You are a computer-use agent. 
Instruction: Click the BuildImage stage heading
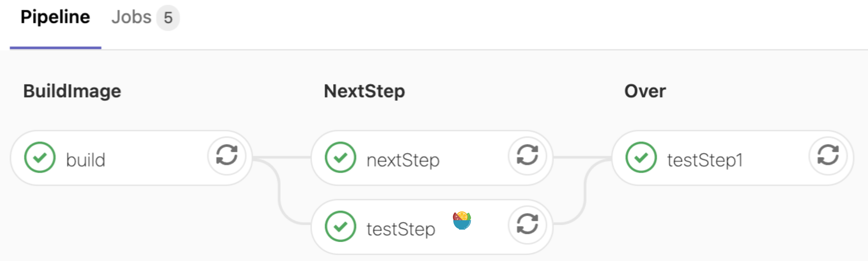(72, 91)
